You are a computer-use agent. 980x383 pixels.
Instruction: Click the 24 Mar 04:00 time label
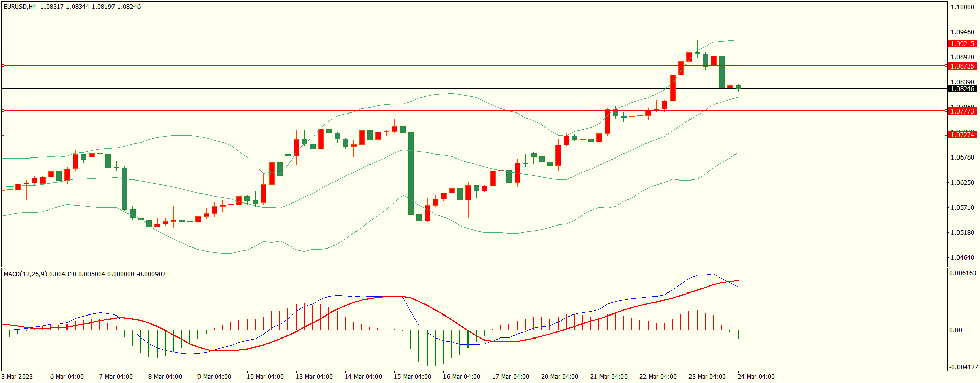[756, 377]
